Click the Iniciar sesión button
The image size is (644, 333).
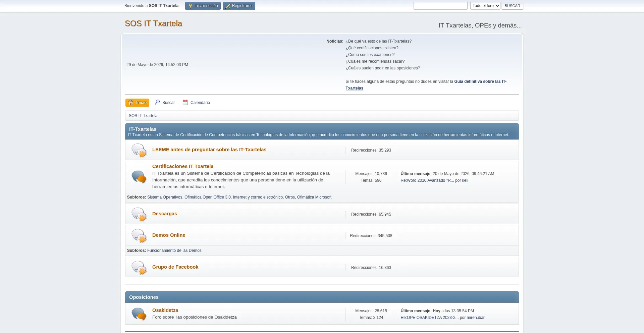tap(203, 6)
